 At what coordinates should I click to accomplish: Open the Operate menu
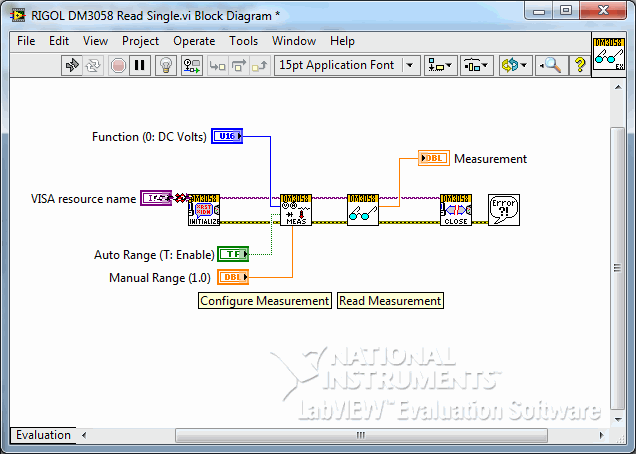coord(194,41)
